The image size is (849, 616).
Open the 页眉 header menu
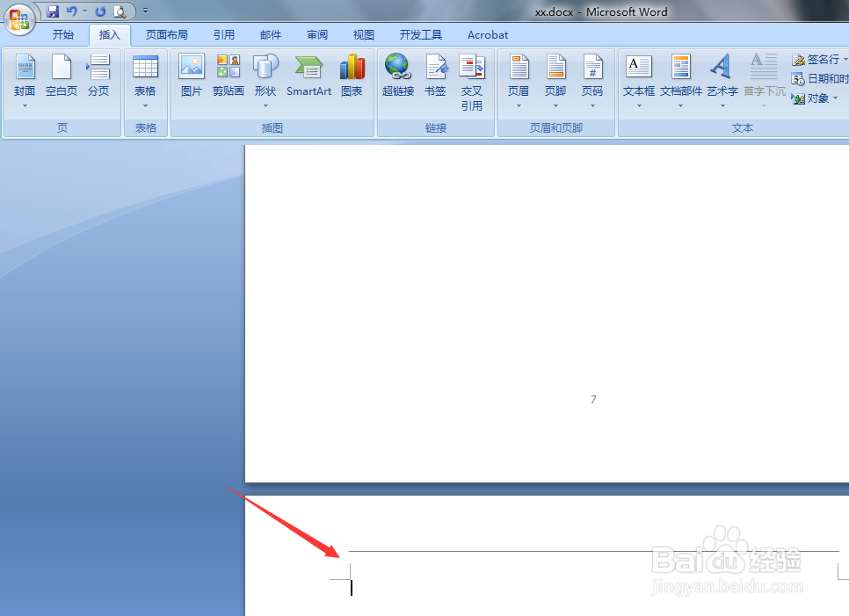click(x=519, y=81)
